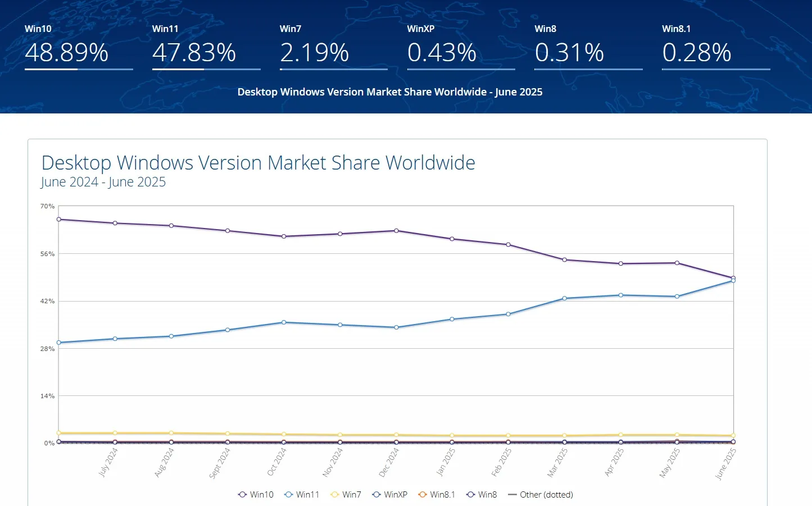Screen dimensions: 812x506
Task: Click the Win8.1 0.28% stat
Action: (697, 52)
